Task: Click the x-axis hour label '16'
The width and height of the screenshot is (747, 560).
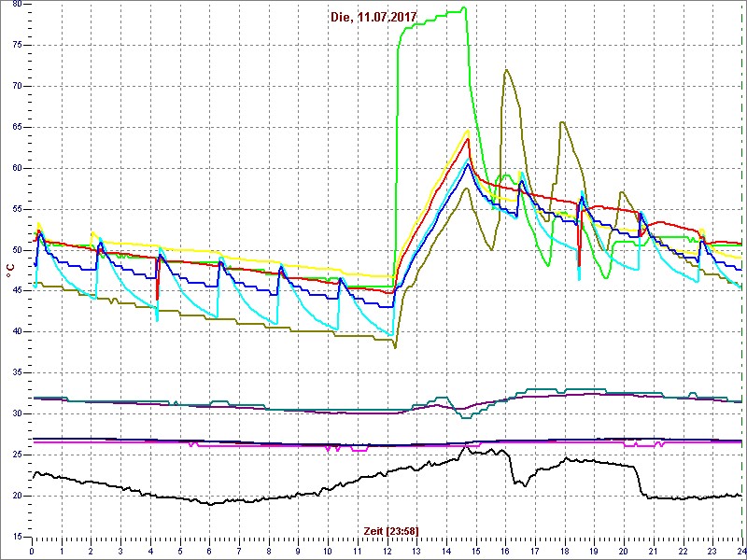Action: tap(505, 551)
